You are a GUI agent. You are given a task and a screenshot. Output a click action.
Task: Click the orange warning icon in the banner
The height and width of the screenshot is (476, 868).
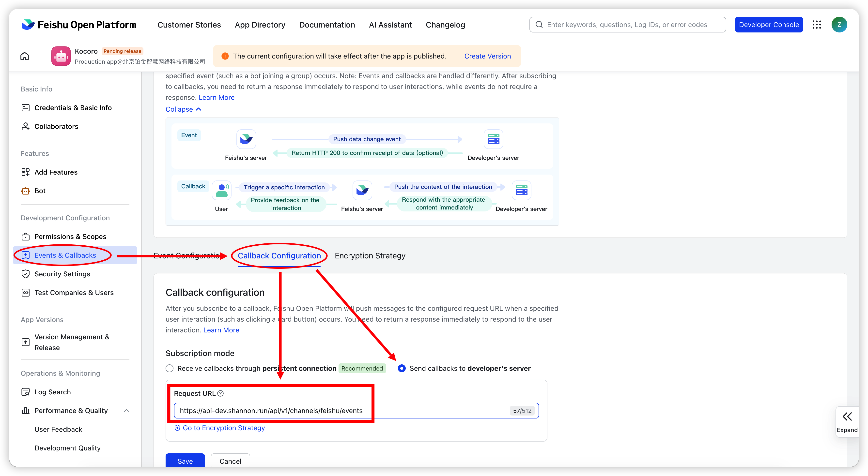point(225,56)
